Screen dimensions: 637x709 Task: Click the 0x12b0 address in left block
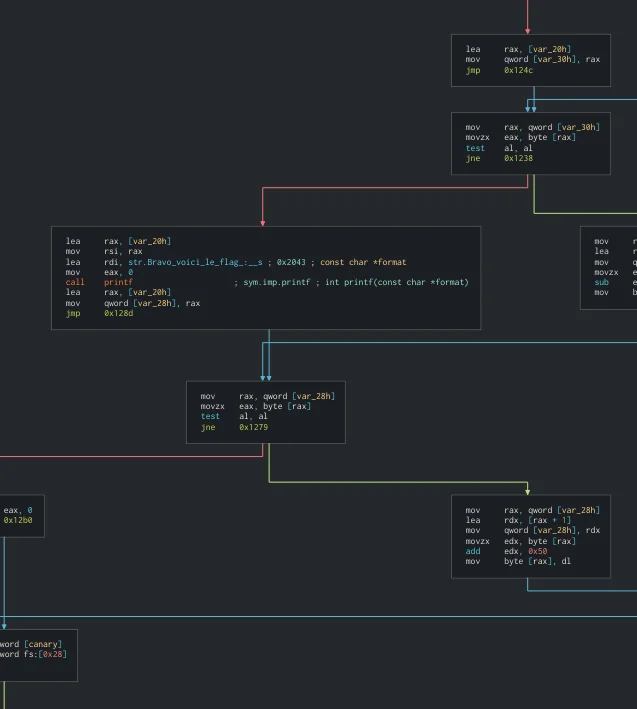point(18,520)
